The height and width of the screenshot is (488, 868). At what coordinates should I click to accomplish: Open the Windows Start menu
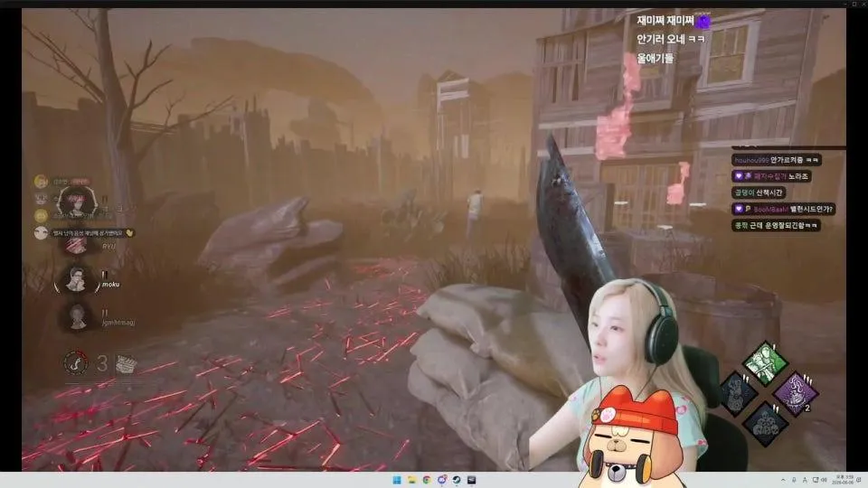tap(397, 480)
